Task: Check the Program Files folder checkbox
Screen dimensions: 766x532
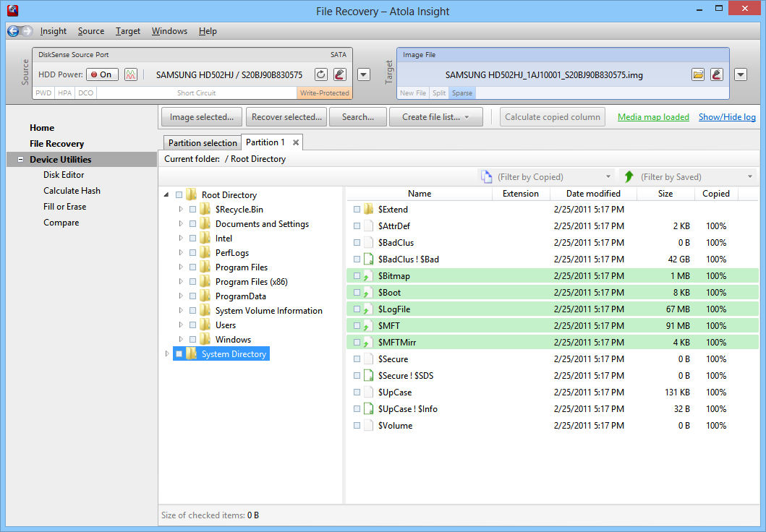Action: (x=192, y=267)
